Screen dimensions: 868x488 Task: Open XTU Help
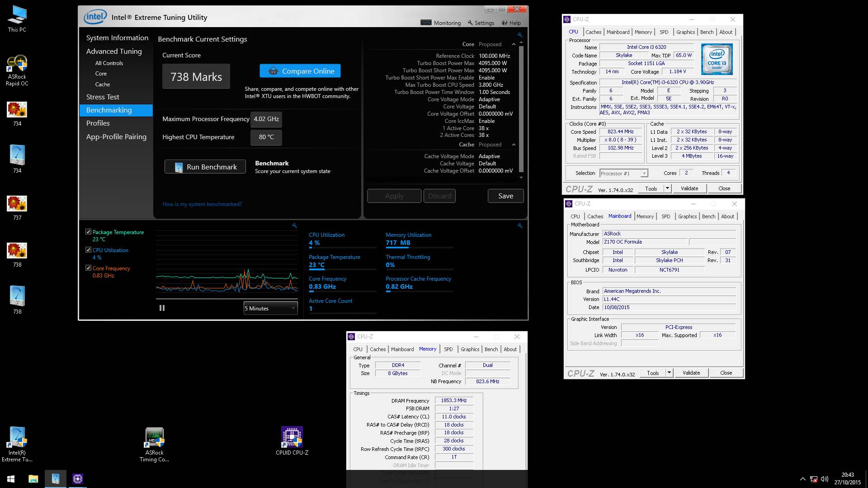tap(511, 23)
